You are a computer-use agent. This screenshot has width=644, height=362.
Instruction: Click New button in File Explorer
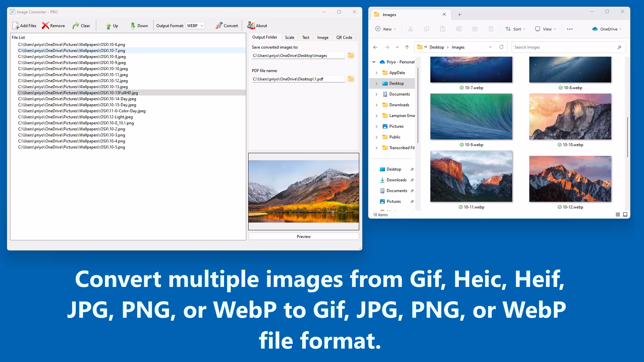(385, 29)
